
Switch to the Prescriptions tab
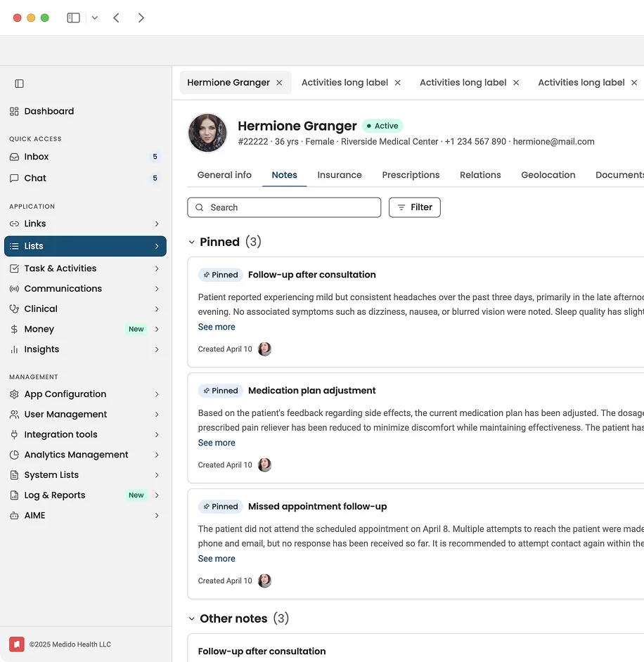pos(411,175)
